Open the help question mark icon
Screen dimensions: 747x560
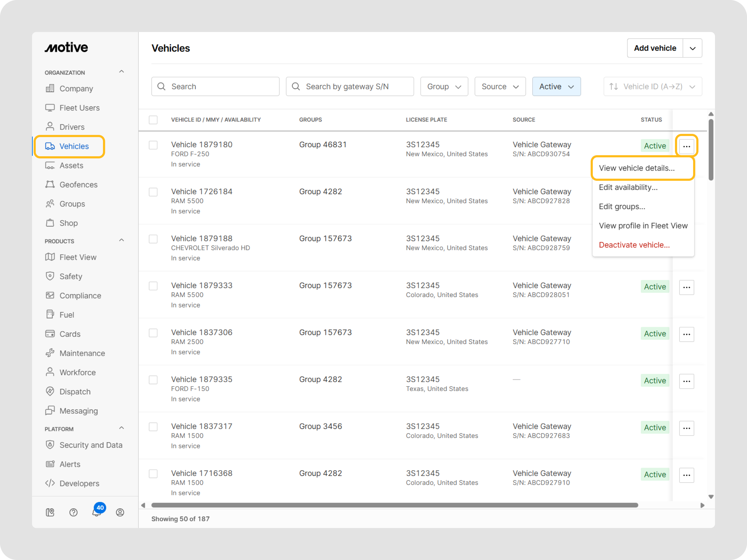73,513
